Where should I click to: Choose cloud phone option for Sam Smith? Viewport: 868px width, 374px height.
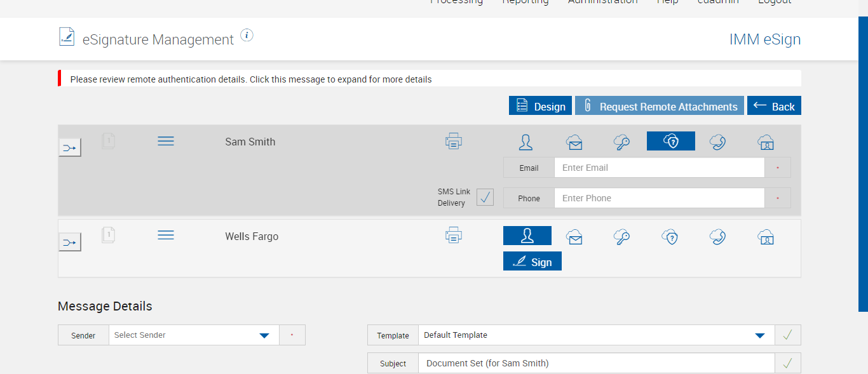point(718,142)
